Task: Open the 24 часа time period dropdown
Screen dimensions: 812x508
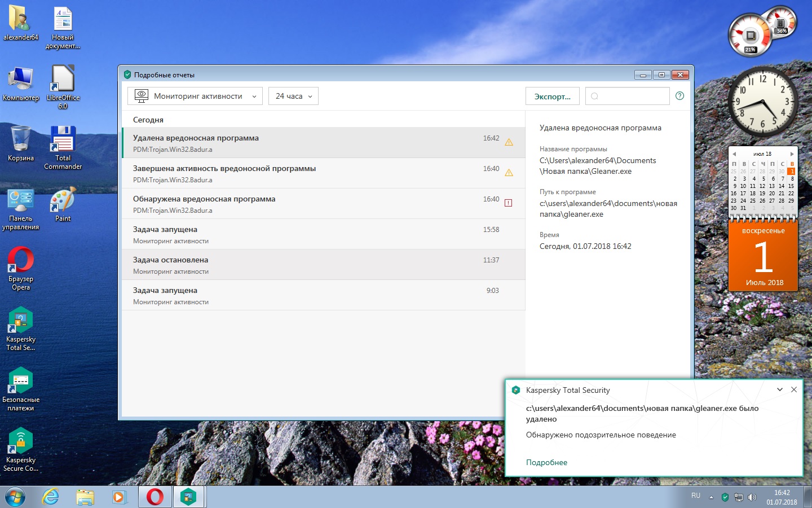Action: 293,96
